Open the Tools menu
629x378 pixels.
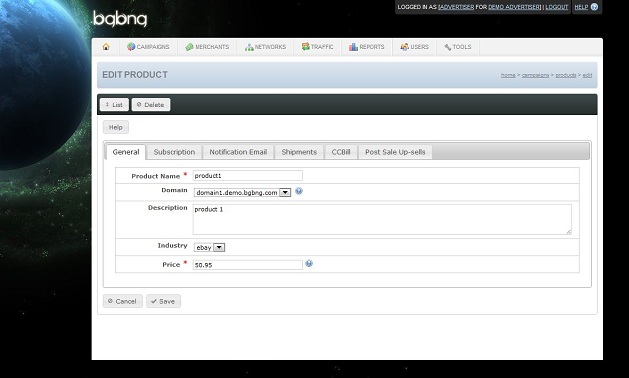tap(458, 47)
